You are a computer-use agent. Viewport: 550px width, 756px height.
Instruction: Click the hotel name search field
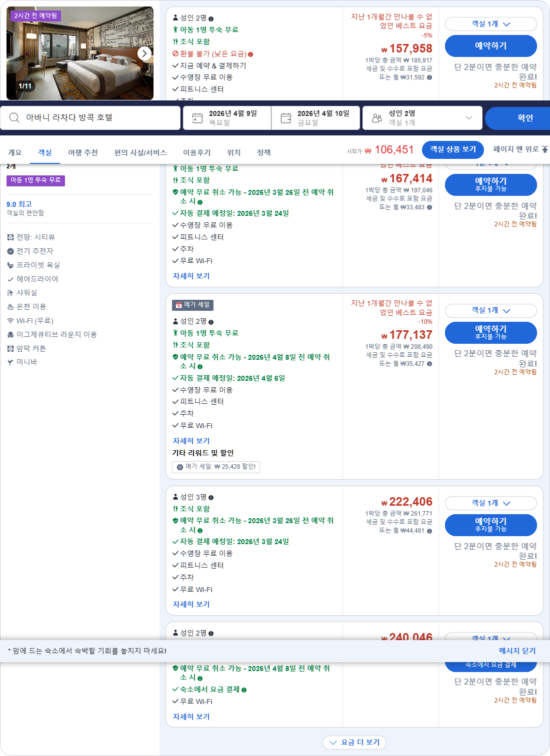pyautogui.click(x=90, y=118)
